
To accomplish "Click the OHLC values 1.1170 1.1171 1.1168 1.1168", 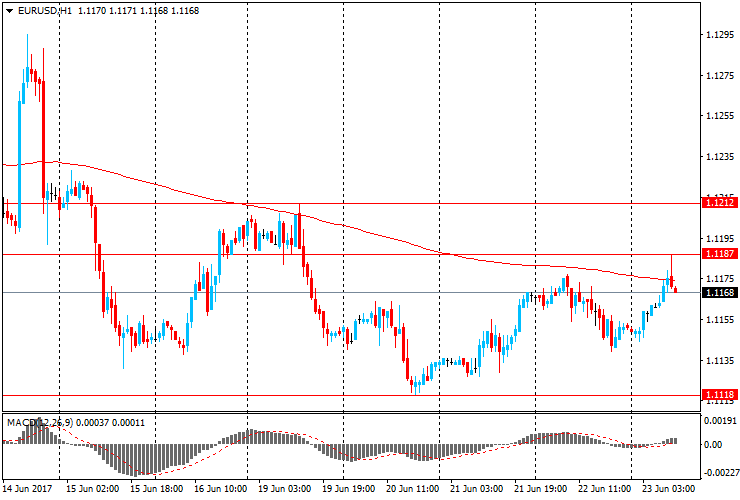I will (x=138, y=10).
